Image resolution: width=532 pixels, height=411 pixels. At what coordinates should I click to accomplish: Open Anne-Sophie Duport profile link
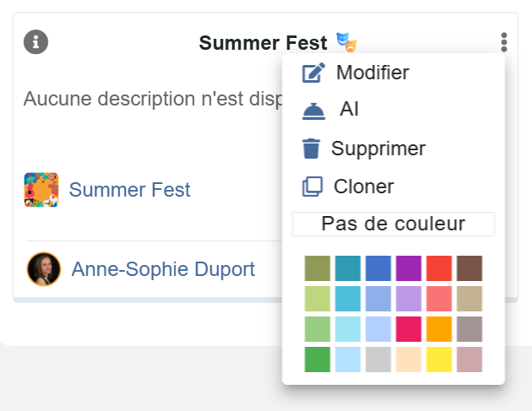[x=163, y=269]
